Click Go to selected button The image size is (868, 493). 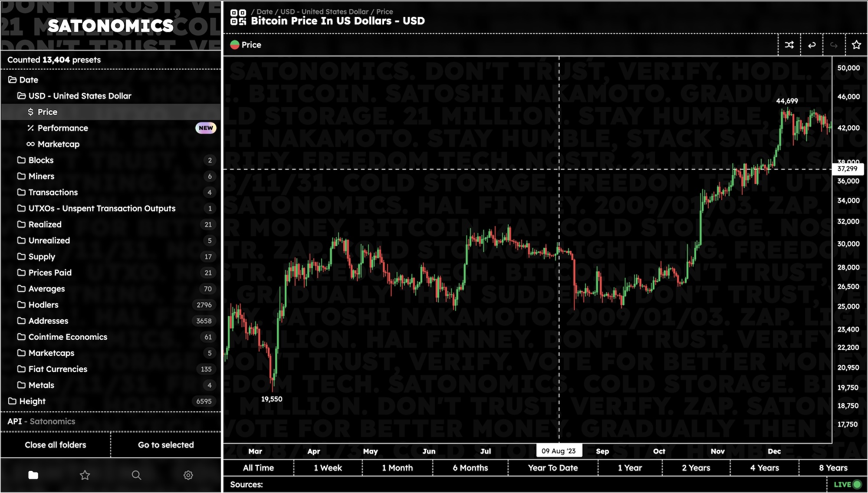click(x=166, y=445)
